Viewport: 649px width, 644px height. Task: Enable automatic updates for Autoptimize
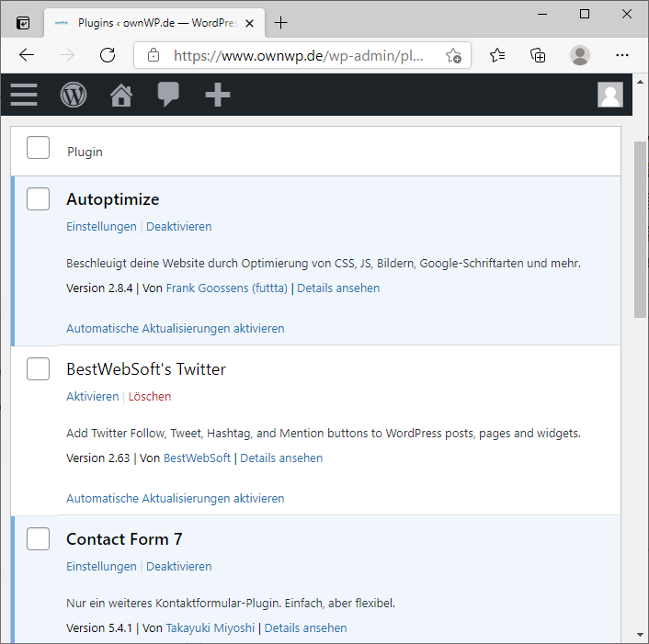point(175,328)
